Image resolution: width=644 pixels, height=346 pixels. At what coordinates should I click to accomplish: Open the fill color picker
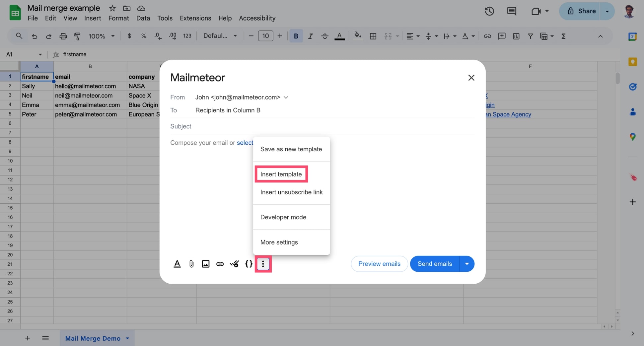pyautogui.click(x=357, y=36)
